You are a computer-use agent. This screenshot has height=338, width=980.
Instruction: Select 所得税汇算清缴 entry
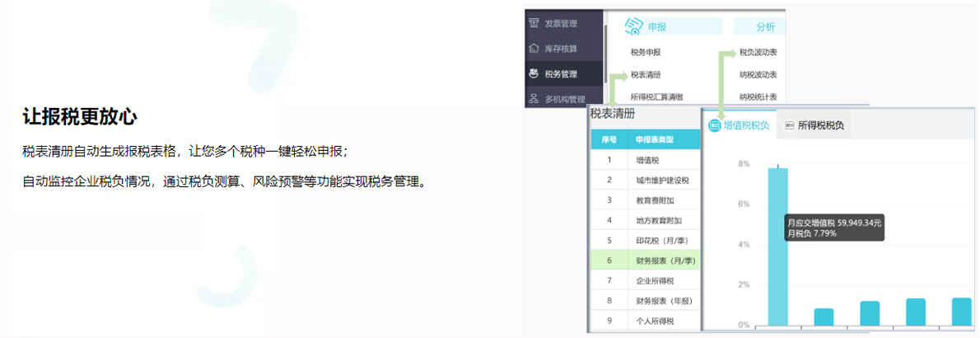coord(656,96)
